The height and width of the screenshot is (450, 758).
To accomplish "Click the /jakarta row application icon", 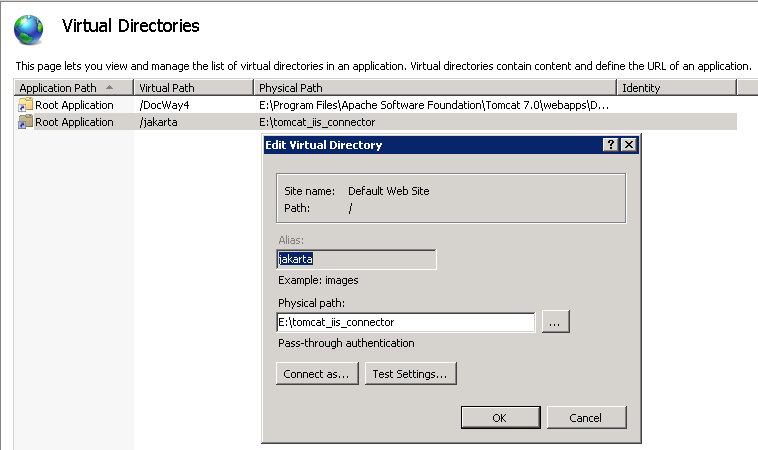I will (x=26, y=122).
